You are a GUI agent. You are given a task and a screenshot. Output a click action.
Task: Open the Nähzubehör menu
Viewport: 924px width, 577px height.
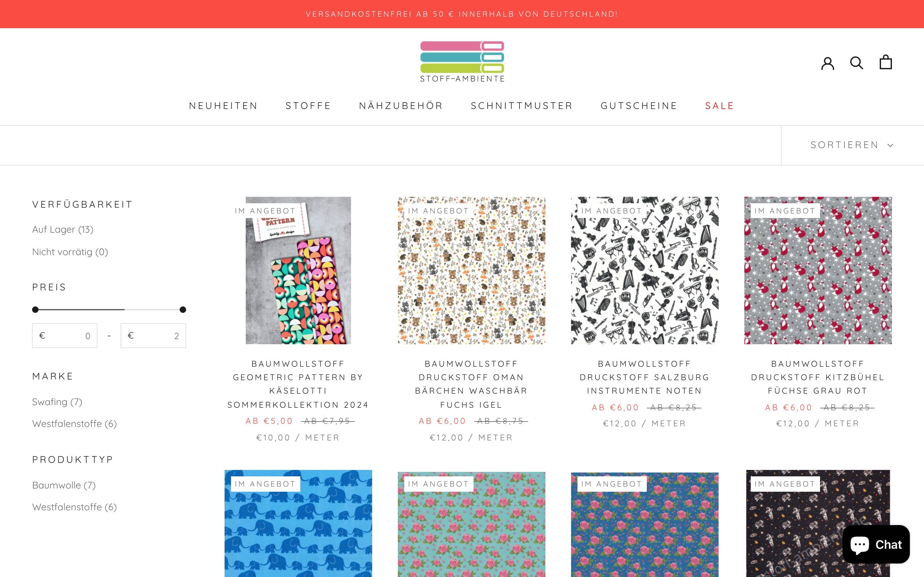point(401,106)
